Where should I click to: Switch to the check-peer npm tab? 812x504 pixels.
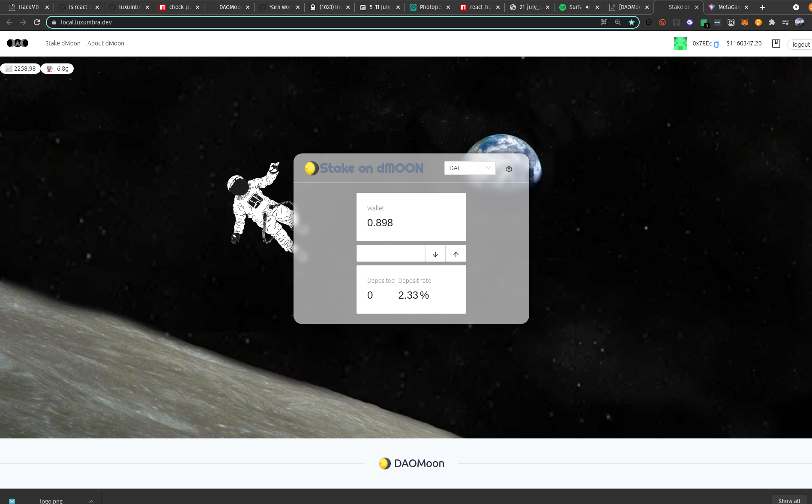click(x=179, y=7)
